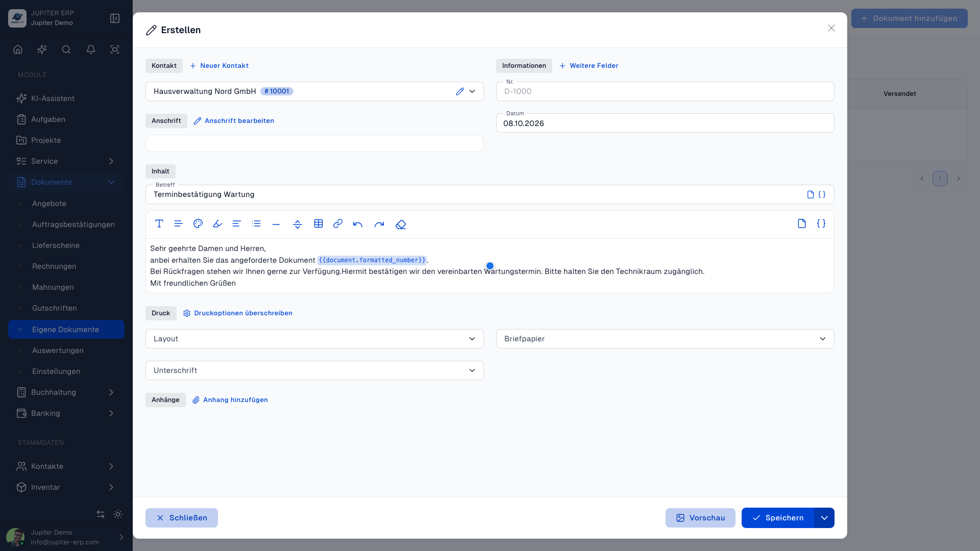
Task: Insert a table in the editor
Action: click(318, 224)
